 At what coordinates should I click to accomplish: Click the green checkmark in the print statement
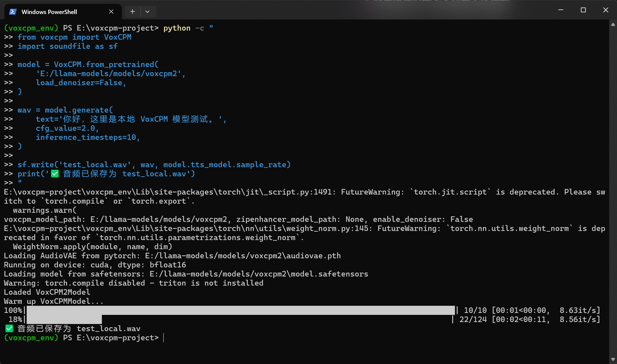coord(55,174)
